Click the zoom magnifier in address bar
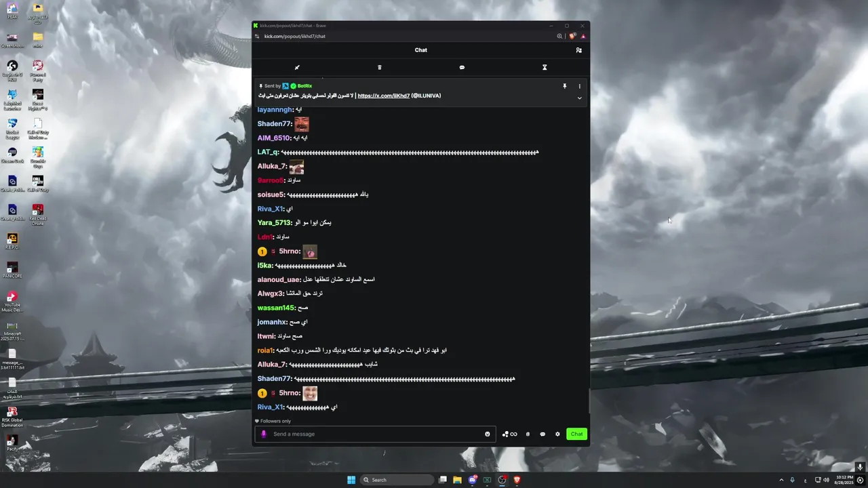Viewport: 868px width, 488px height. (x=559, y=36)
